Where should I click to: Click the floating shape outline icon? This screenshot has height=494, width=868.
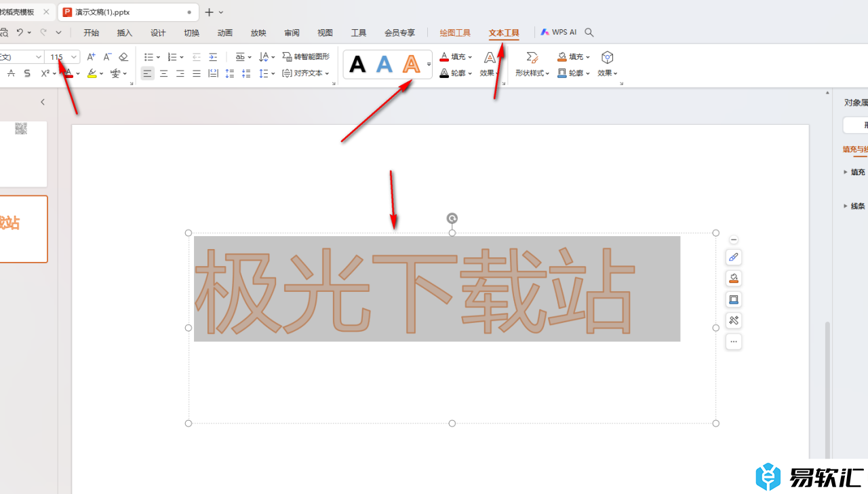point(734,299)
